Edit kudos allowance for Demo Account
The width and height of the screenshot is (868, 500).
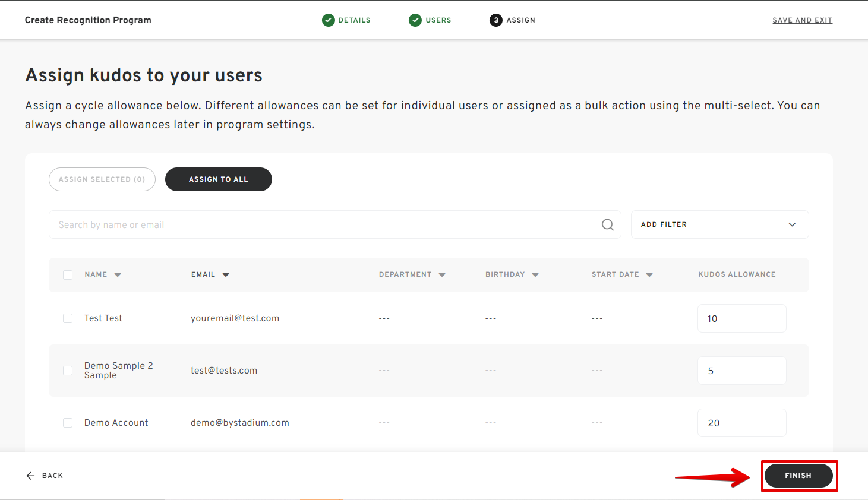tap(742, 423)
